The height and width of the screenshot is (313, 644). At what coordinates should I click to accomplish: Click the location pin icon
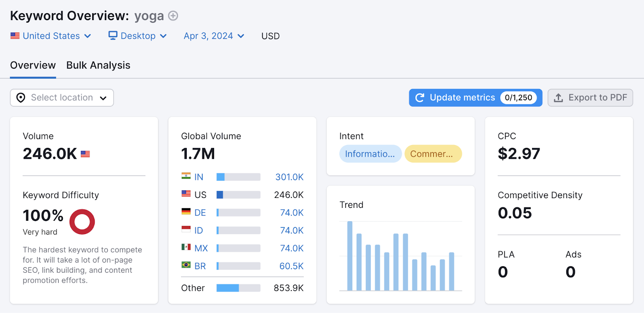21,98
